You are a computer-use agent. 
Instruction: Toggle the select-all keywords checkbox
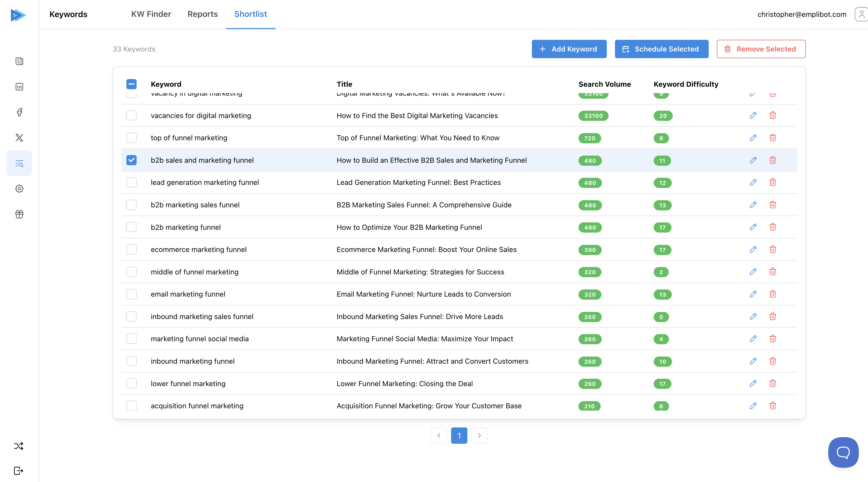coord(131,84)
